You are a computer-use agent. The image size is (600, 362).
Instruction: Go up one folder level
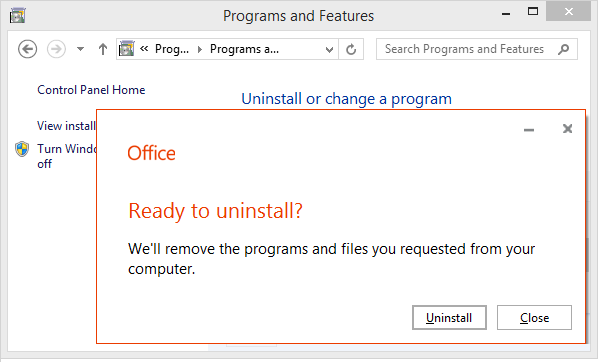(103, 49)
